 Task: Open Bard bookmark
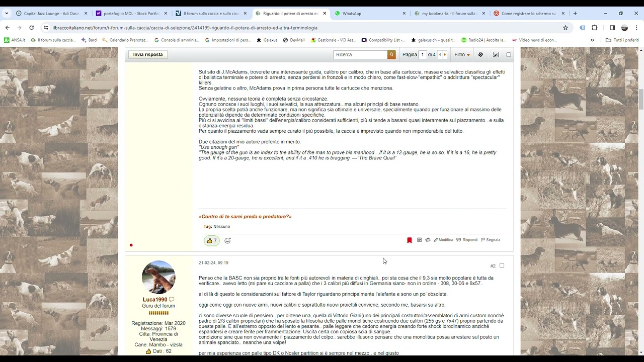pos(89,40)
